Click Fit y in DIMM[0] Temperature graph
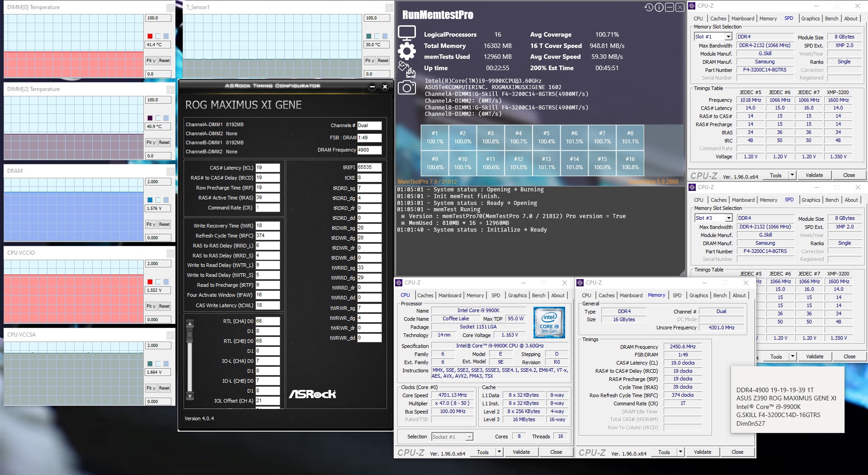 point(151,61)
